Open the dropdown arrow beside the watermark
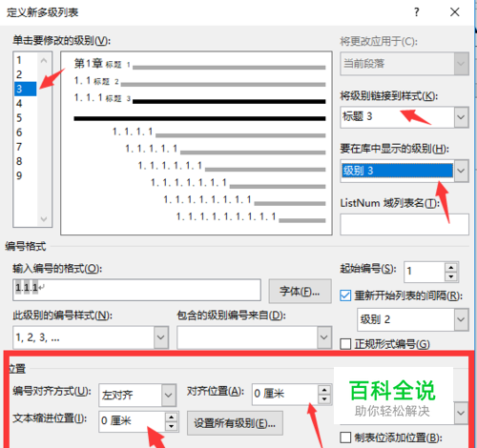The image size is (477, 448). point(461,413)
